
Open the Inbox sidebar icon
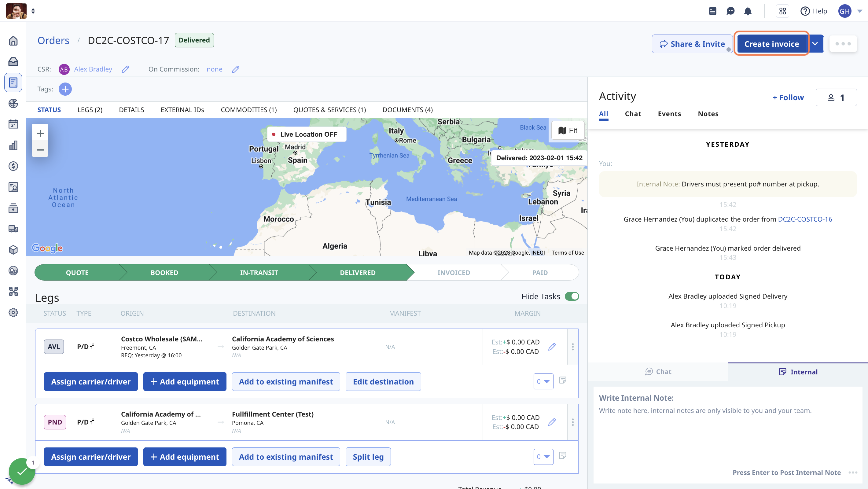(13, 62)
